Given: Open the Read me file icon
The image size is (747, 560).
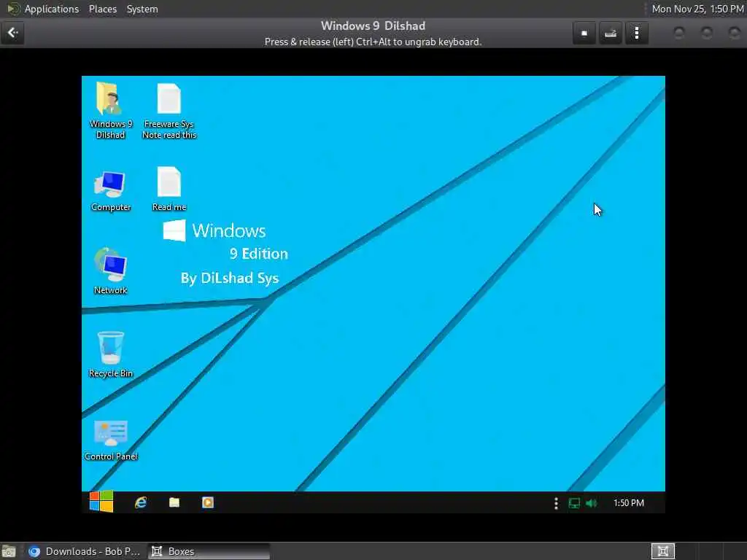Looking at the screenshot, I should 169,189.
